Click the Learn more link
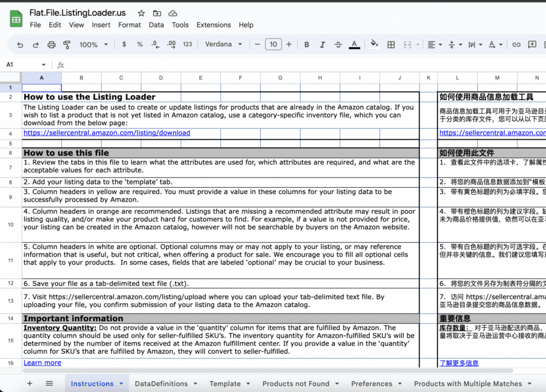Screen dimensions: 546x392 tap(42, 363)
